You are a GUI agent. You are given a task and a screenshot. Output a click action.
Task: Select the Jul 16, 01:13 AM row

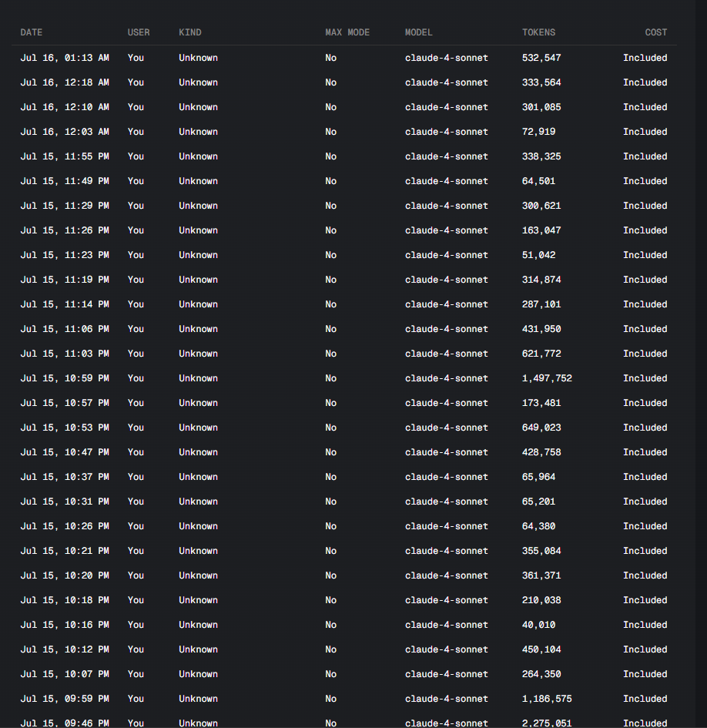(344, 58)
